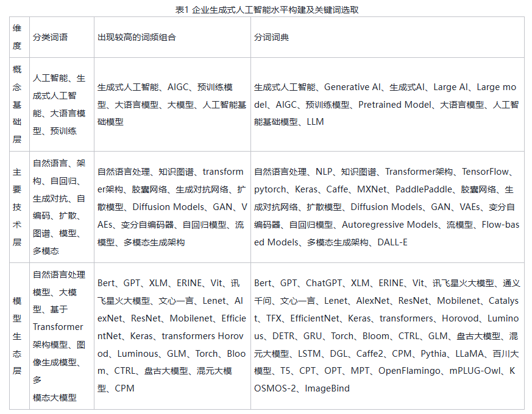The height and width of the screenshot is (414, 532).
Task: Select "Autoregressive Models" text
Action: (389, 225)
